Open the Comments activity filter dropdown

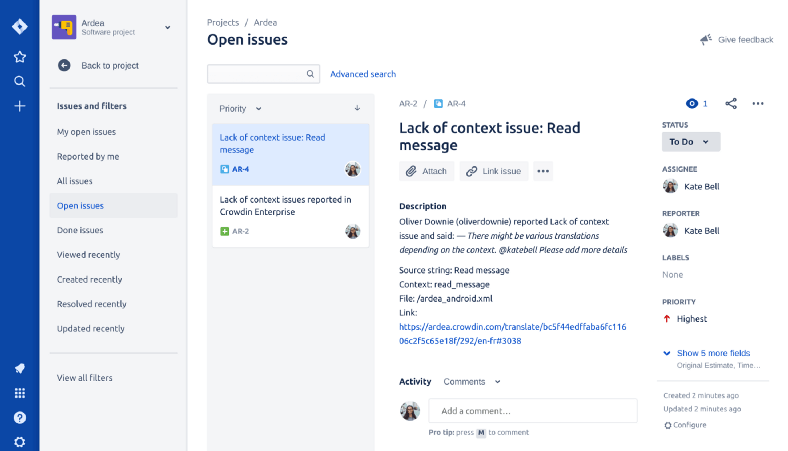click(x=472, y=382)
